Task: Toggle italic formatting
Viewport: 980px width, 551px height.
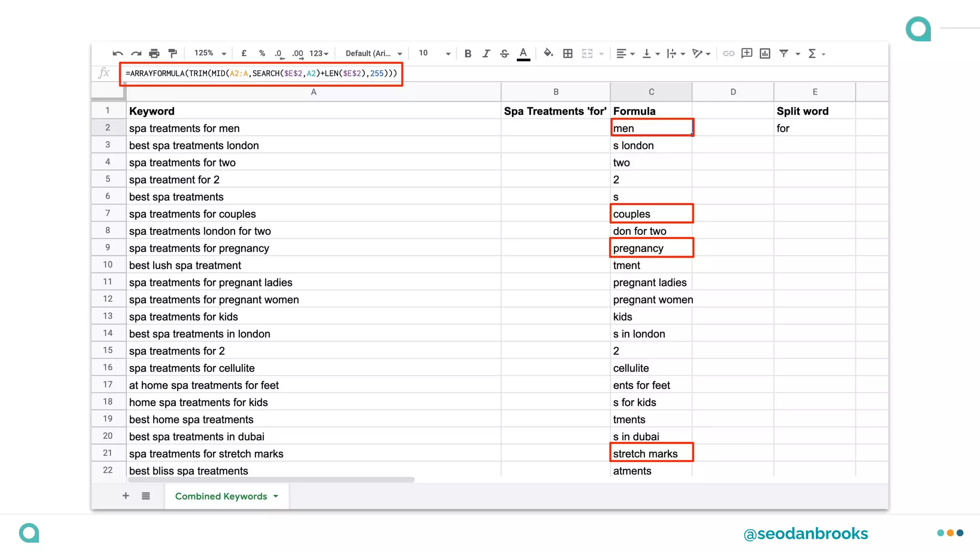Action: (x=486, y=54)
